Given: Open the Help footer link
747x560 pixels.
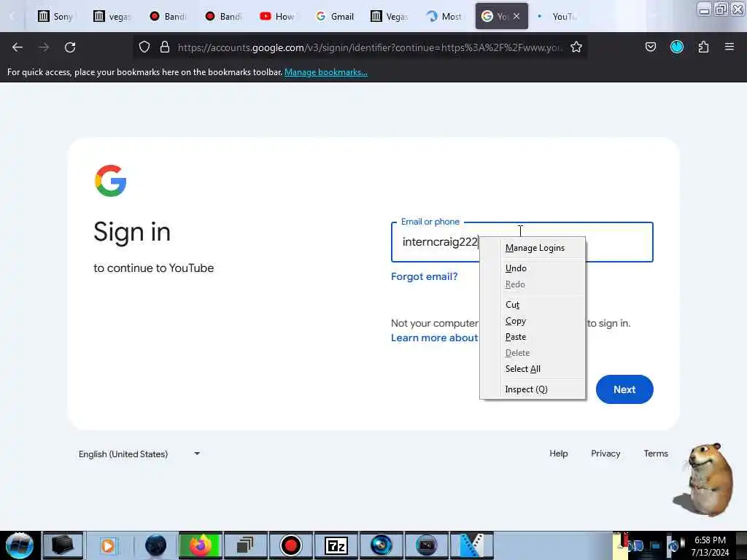Looking at the screenshot, I should 558,454.
